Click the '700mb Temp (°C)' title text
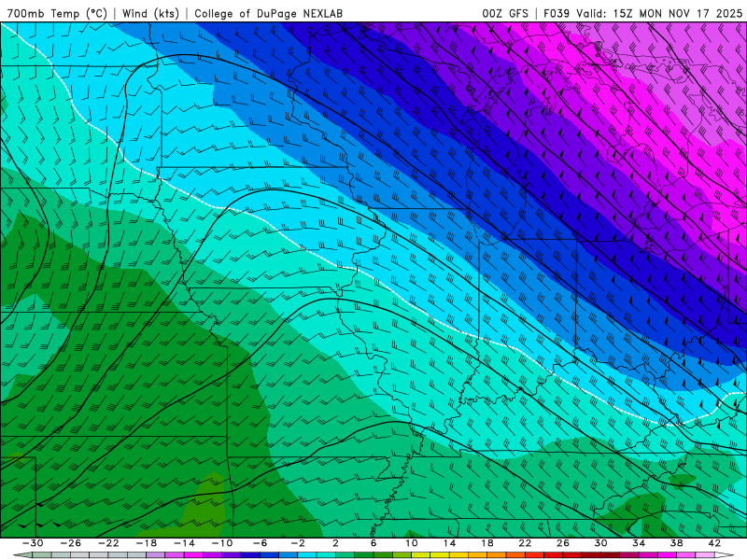 tap(57, 13)
